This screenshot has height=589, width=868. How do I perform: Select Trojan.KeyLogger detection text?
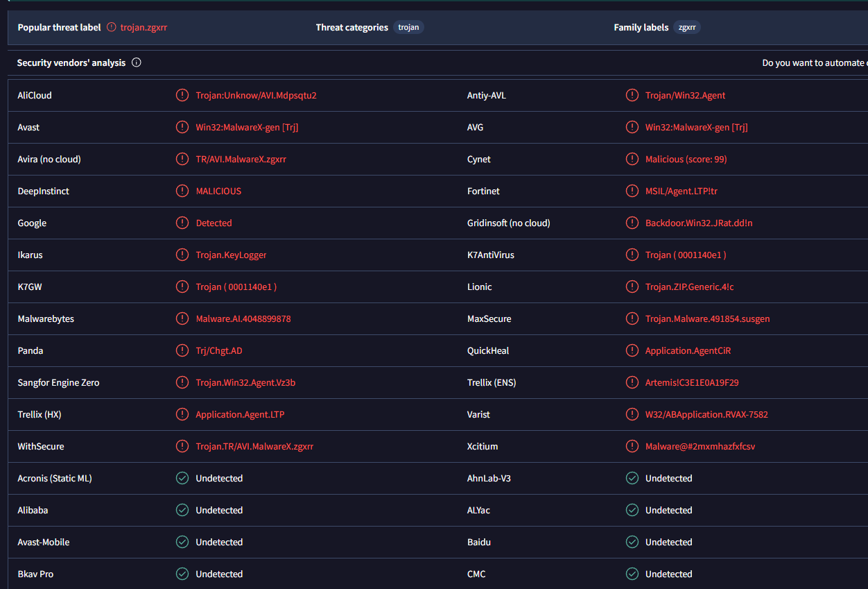pyautogui.click(x=231, y=255)
